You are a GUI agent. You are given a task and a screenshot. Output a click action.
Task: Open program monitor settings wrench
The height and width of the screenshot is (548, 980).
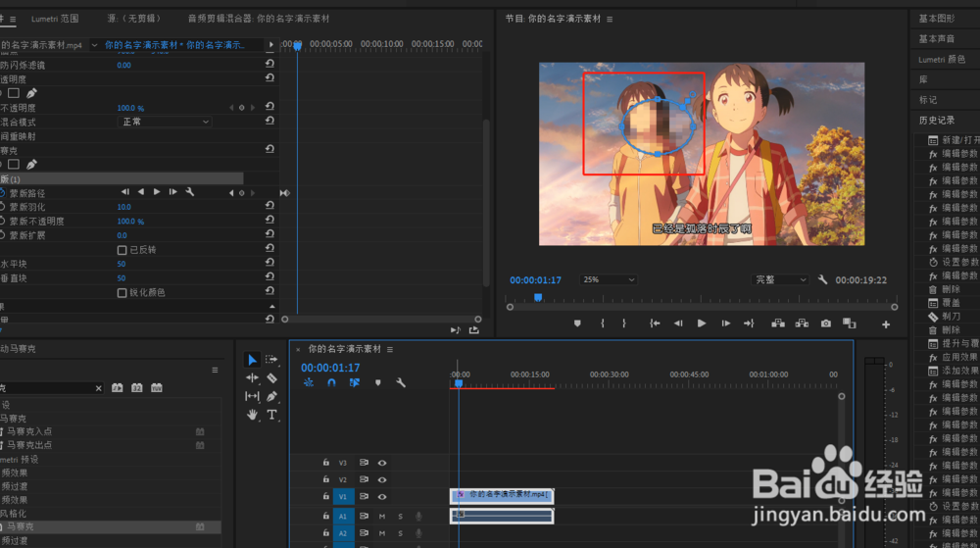(822, 280)
